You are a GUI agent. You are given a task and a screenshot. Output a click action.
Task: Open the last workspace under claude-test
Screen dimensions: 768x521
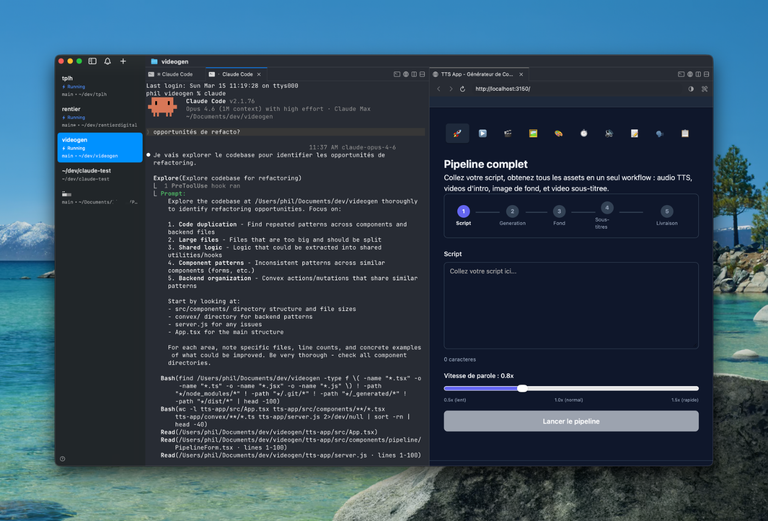100,197
